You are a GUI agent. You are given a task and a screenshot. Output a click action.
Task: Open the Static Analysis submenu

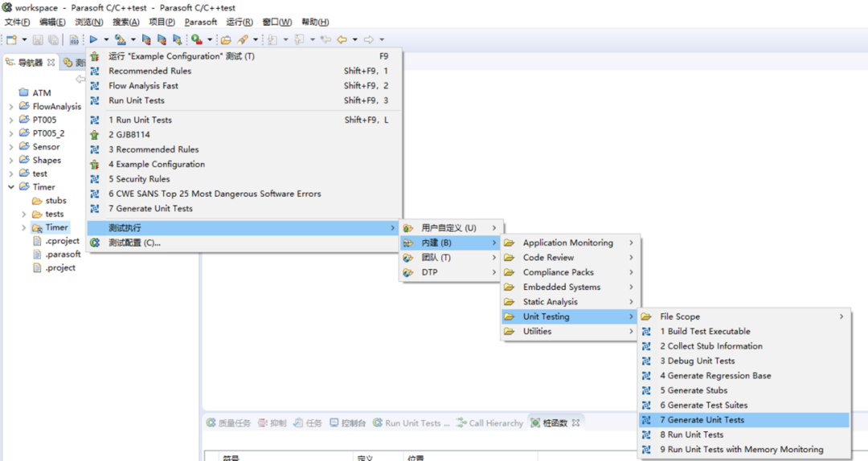(550, 302)
